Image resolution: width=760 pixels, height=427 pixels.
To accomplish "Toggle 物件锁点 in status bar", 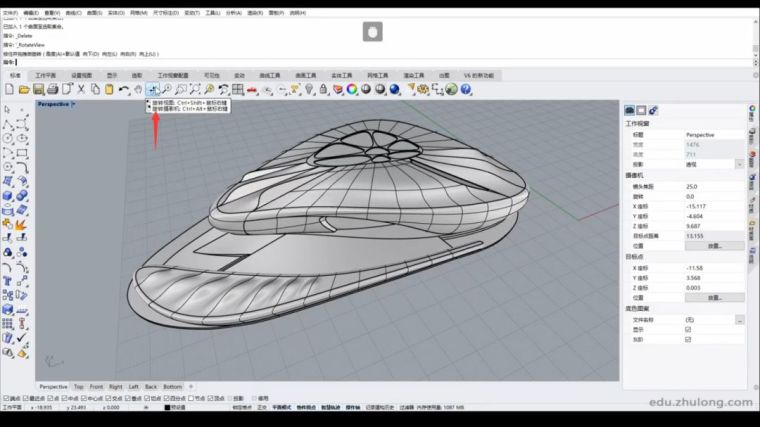I will pos(306,408).
